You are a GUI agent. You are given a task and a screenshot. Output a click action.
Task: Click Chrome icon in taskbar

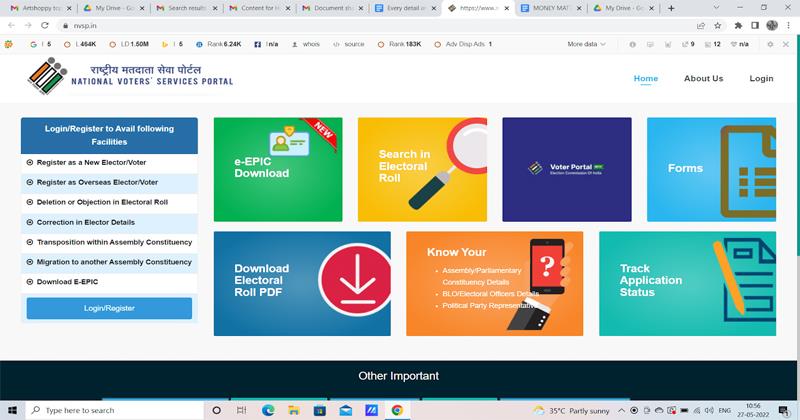pyautogui.click(x=397, y=410)
